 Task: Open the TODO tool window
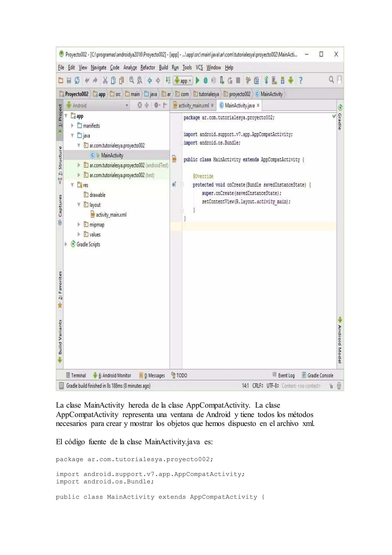point(179,375)
